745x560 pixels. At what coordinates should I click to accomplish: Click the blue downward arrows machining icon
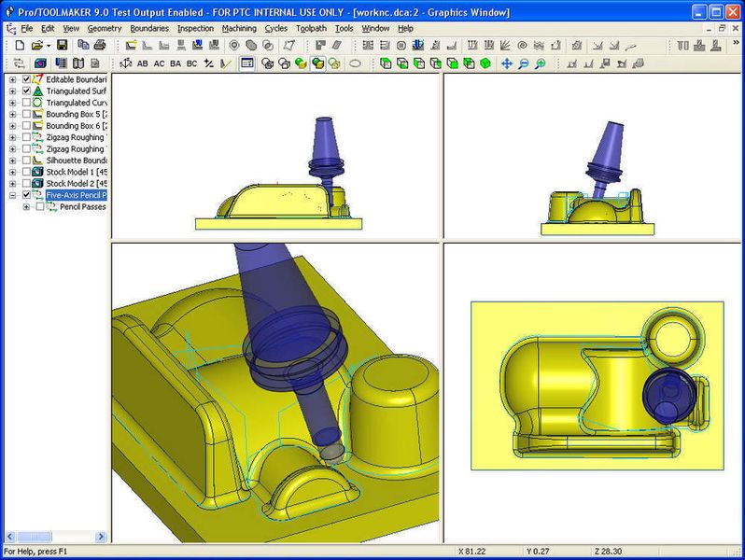tap(418, 46)
